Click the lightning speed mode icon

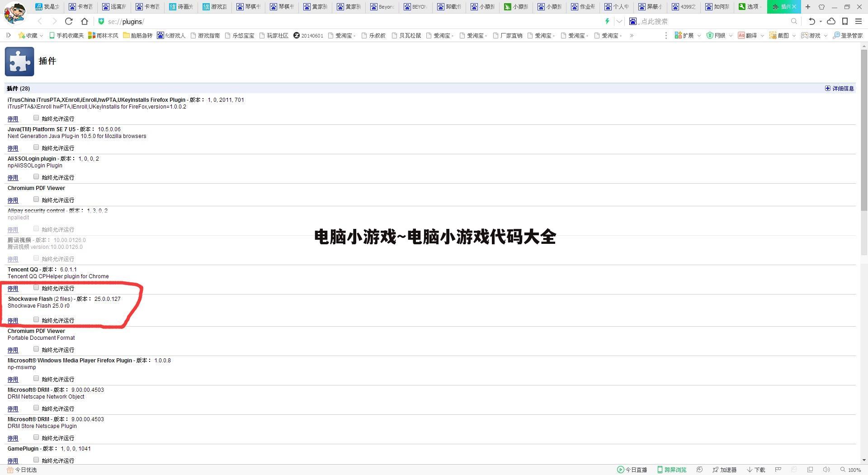(607, 21)
